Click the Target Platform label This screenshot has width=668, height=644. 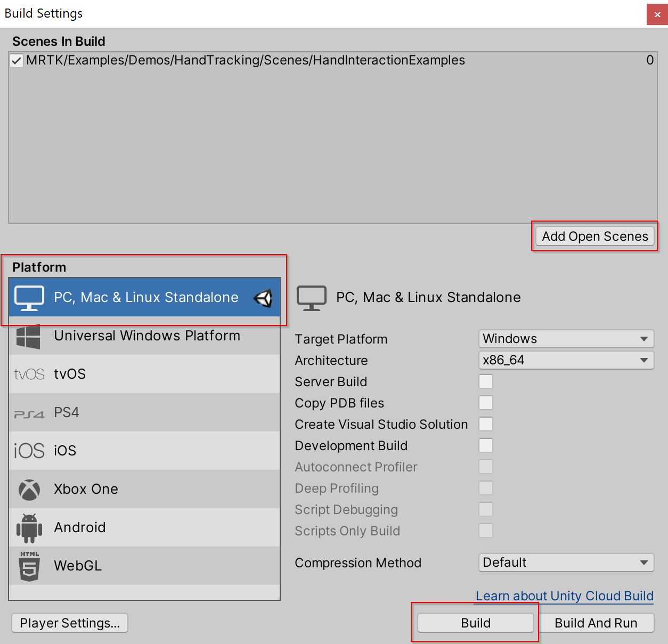tap(341, 339)
